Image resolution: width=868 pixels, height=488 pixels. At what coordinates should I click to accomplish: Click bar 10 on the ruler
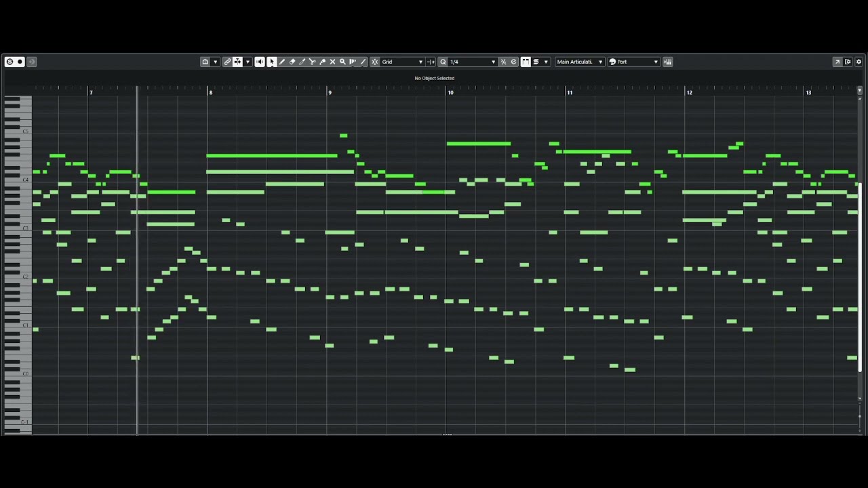pyautogui.click(x=450, y=92)
